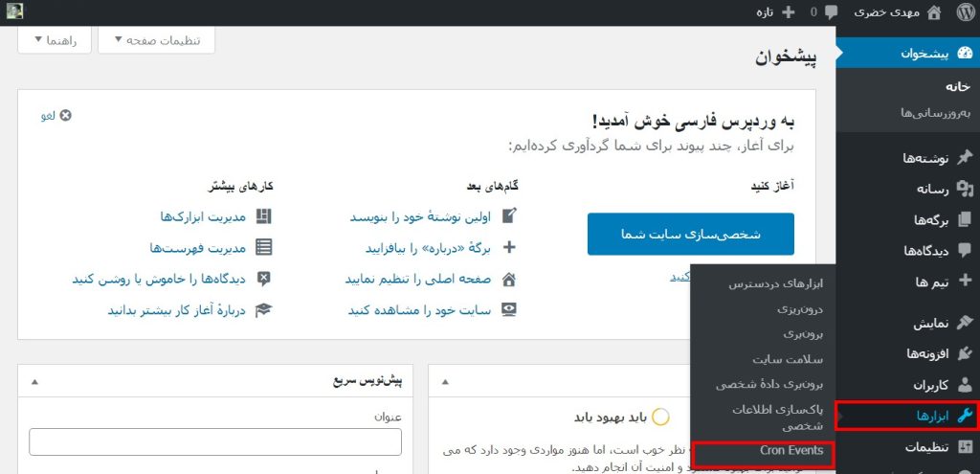
Task: Open دربارهٔ آغاز کار بیشتر بدانید link
Action: pos(177,310)
